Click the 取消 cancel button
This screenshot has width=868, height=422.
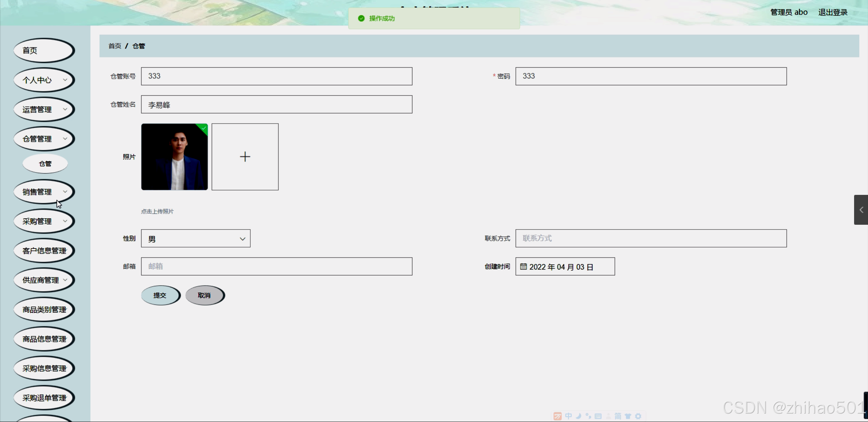pyautogui.click(x=204, y=295)
